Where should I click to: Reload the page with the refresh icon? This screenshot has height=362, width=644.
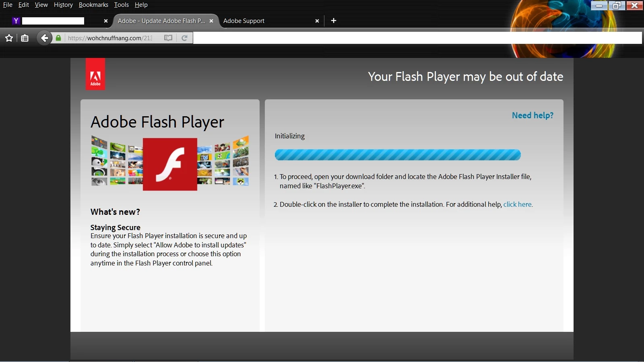click(x=184, y=38)
